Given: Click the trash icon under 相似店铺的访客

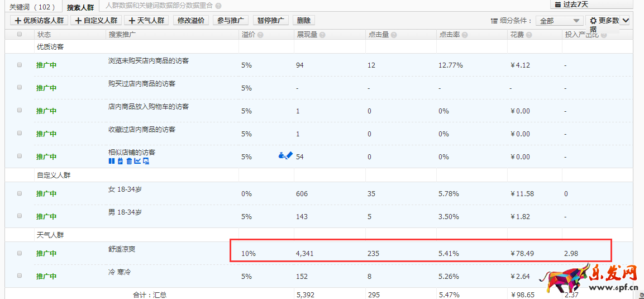Looking at the screenshot, I should coord(129,162).
